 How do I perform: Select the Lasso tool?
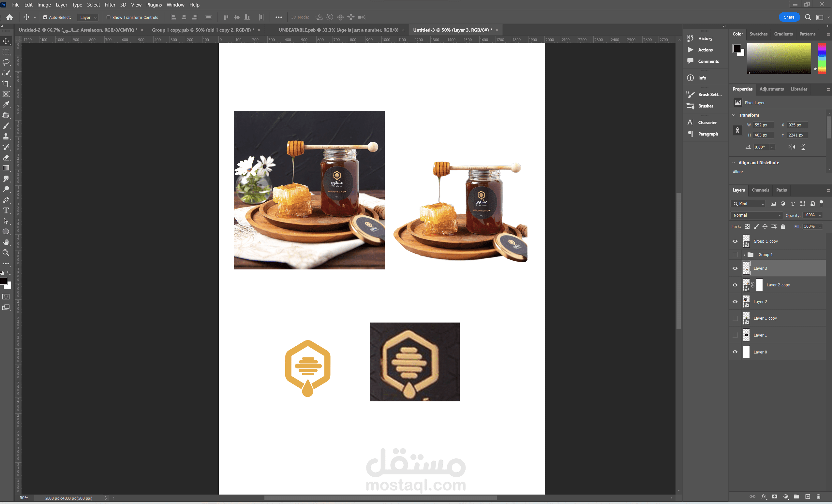(6, 62)
